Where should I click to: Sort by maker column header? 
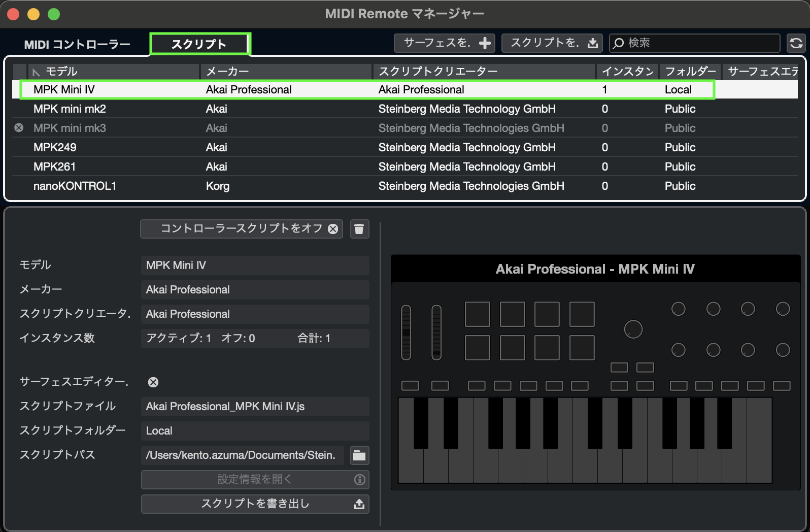(284, 72)
